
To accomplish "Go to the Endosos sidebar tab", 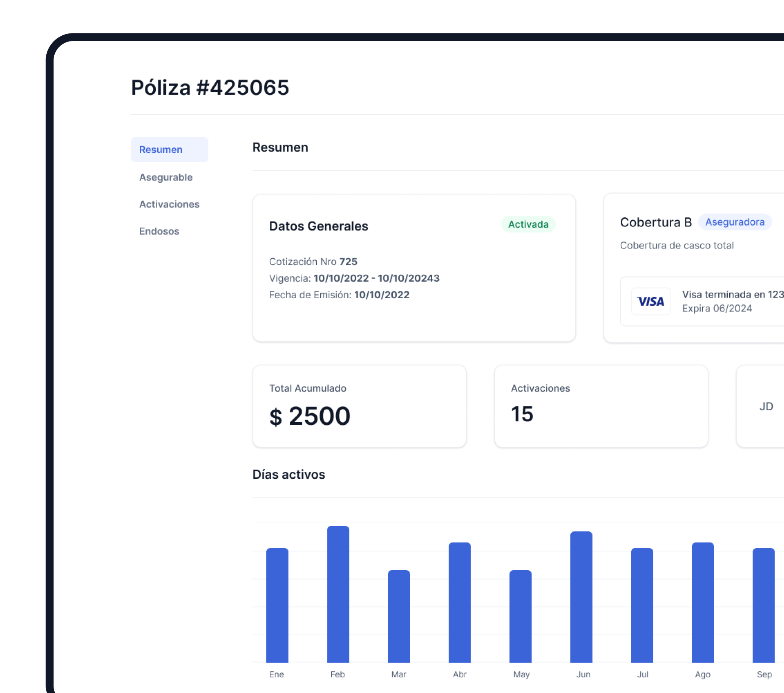I will click(159, 231).
